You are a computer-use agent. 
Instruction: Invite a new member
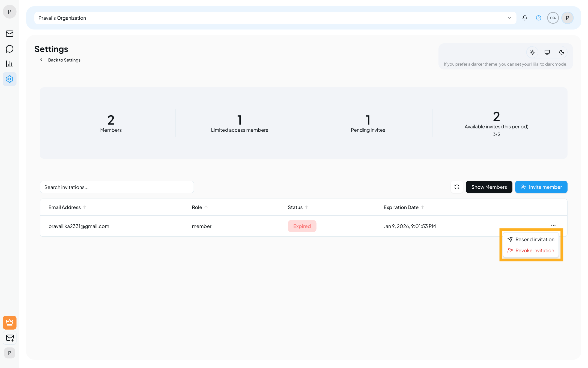click(x=541, y=187)
